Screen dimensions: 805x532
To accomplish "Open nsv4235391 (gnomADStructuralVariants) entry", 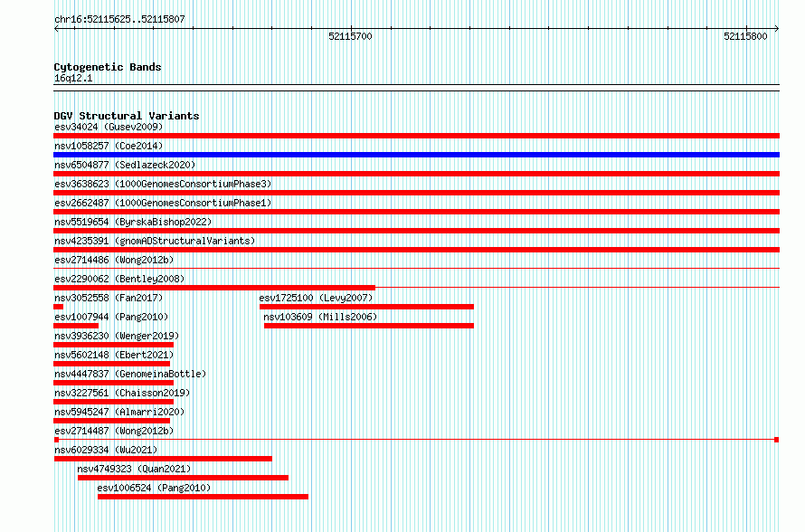I will (155, 241).
